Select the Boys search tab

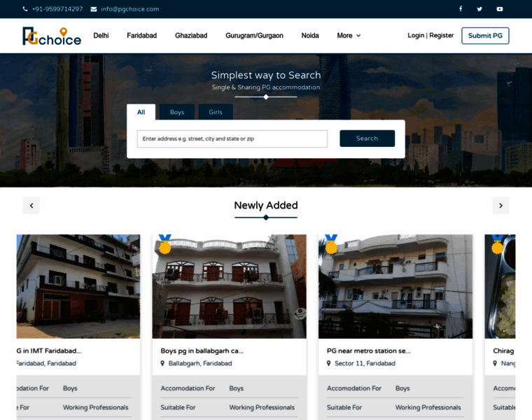click(177, 112)
